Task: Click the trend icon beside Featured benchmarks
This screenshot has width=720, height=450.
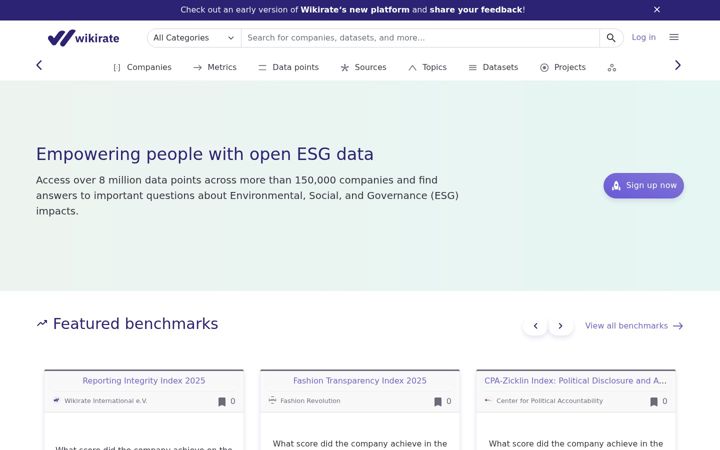Action: click(x=42, y=324)
